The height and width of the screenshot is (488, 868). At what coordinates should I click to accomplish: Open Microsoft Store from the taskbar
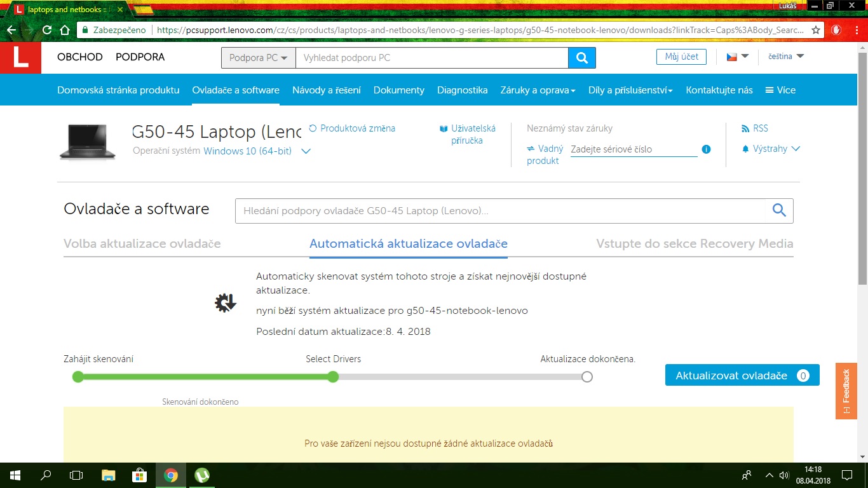click(x=140, y=475)
